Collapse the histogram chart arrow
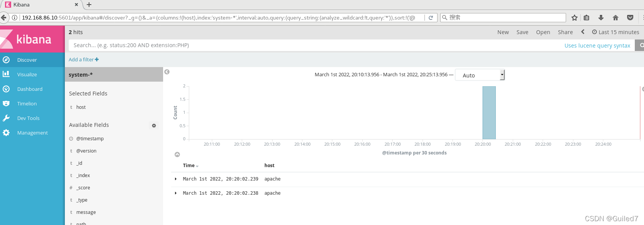This screenshot has height=225, width=644. 177,154
